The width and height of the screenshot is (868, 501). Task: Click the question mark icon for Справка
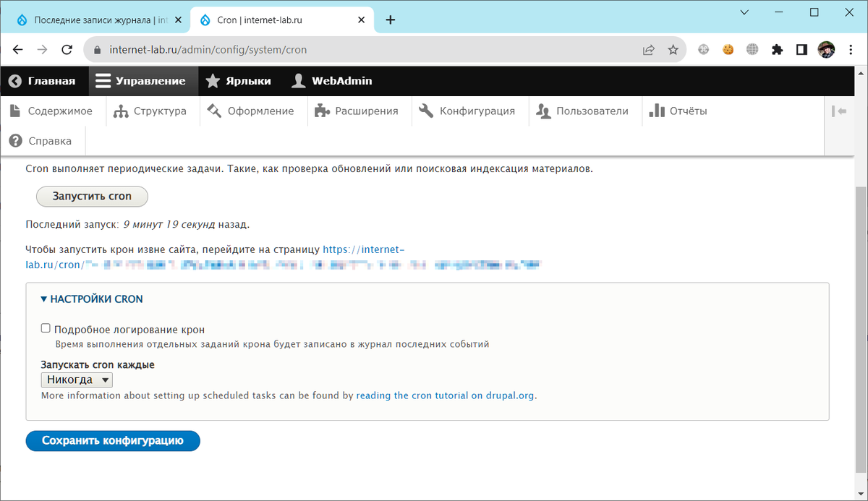click(15, 140)
